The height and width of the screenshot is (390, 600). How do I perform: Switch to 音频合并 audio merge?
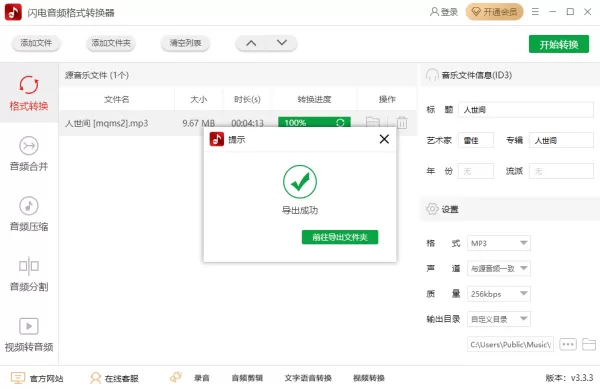[x=29, y=153]
